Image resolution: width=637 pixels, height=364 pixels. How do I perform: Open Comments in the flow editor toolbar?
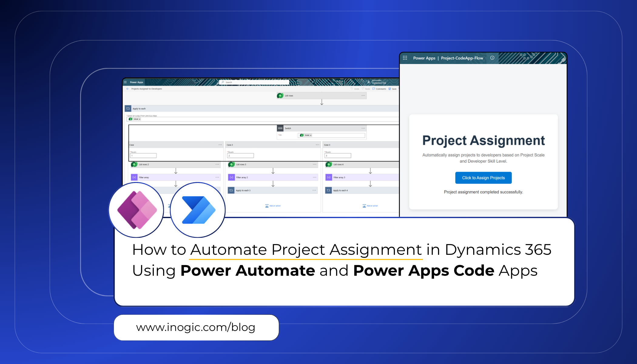pyautogui.click(x=379, y=89)
